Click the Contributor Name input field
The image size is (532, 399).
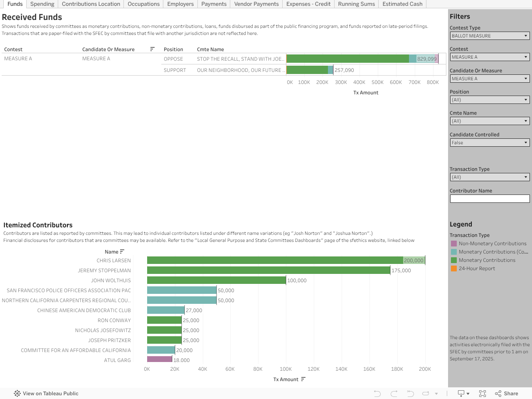[x=490, y=199]
